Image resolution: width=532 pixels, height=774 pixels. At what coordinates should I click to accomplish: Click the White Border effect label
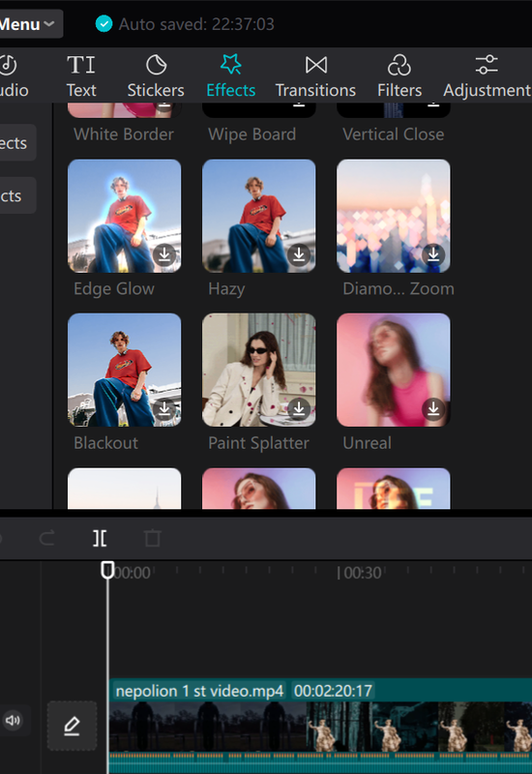coord(124,134)
